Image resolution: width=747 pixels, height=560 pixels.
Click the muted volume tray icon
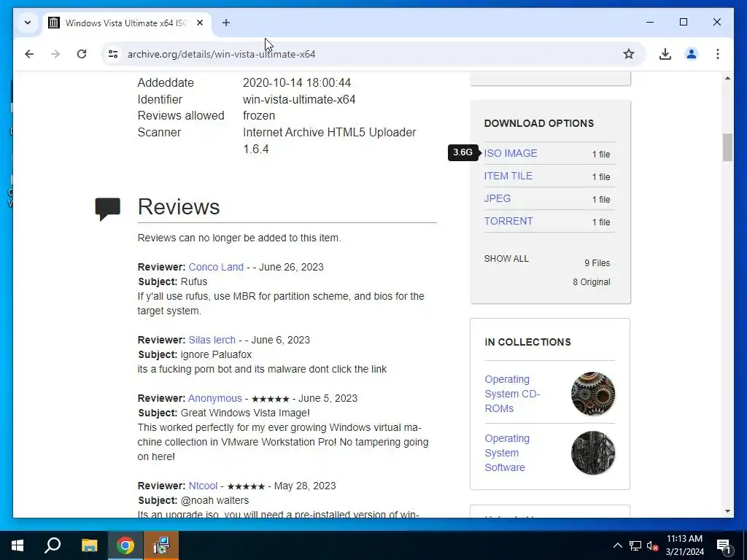(652, 545)
